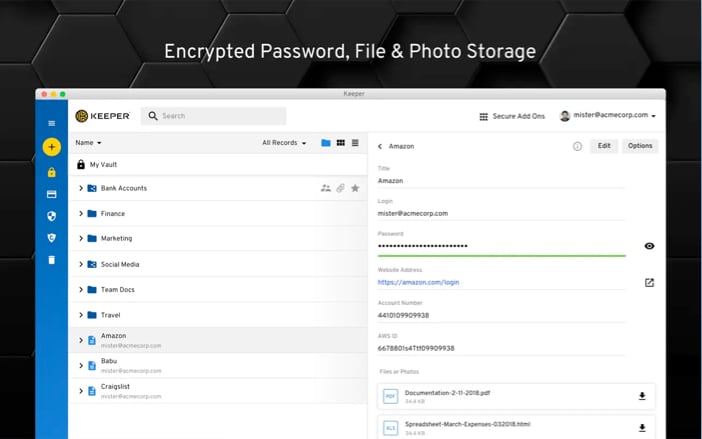Click the yellow add new record button
This screenshot has width=702, height=439.
(51, 147)
